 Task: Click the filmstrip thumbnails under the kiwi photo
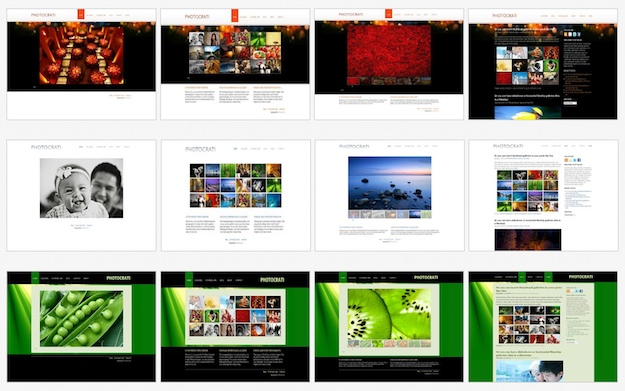tap(389, 344)
